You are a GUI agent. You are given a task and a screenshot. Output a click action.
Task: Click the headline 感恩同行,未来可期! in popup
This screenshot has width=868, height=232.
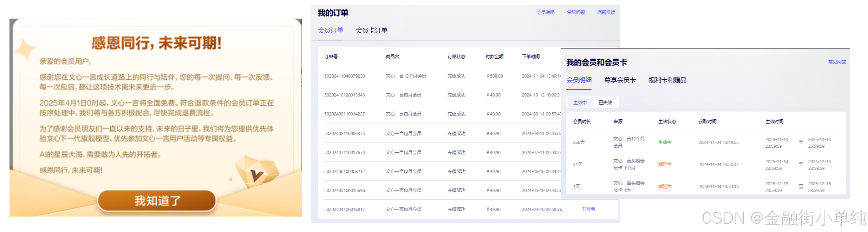[157, 43]
